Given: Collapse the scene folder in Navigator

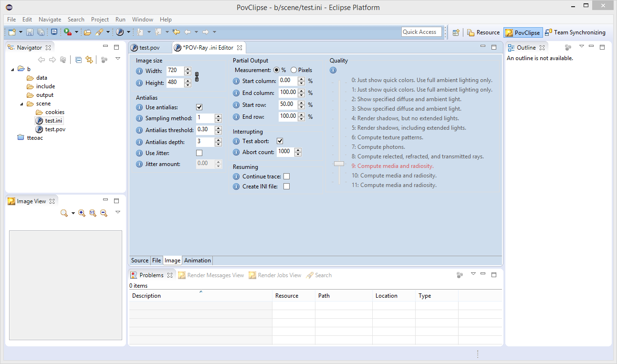Looking at the screenshot, I should (x=21, y=104).
